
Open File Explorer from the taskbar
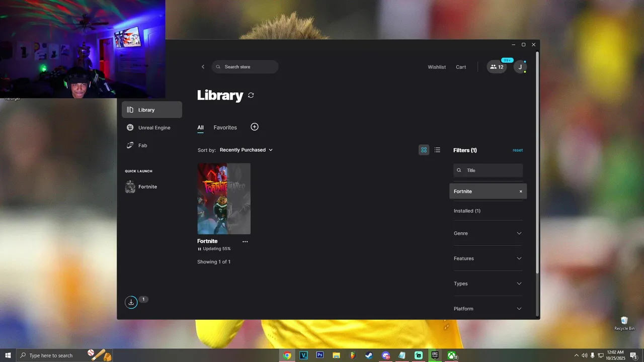click(336, 355)
